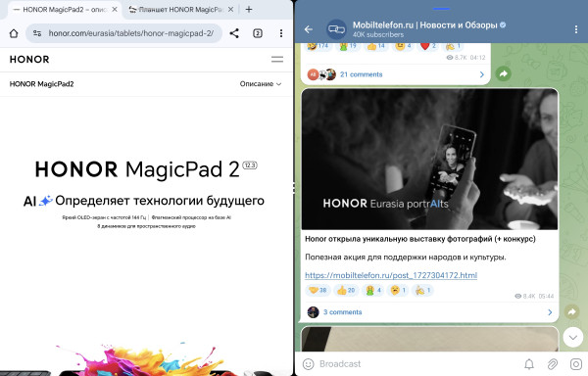Expand 21 comments chevron arrow
The width and height of the screenshot is (588, 376).
[482, 74]
